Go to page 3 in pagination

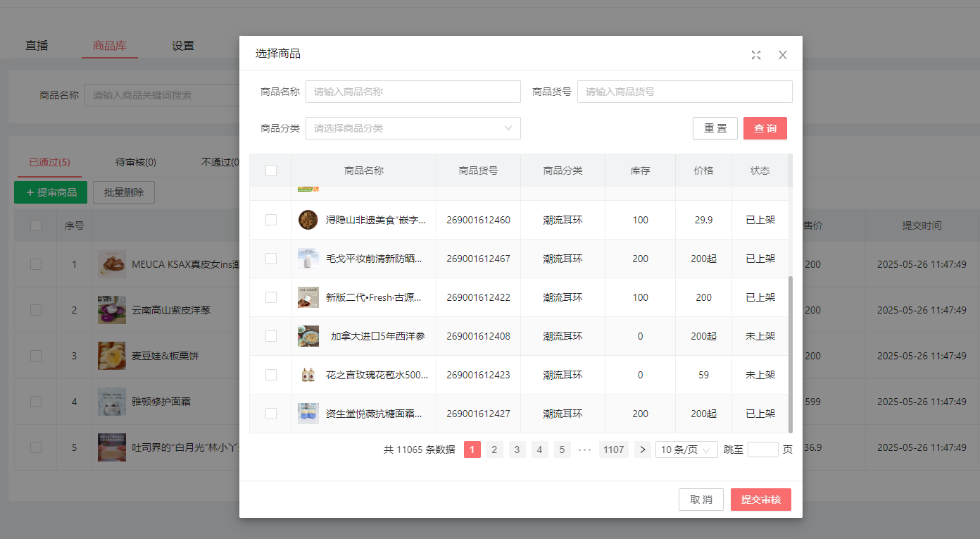click(x=517, y=450)
